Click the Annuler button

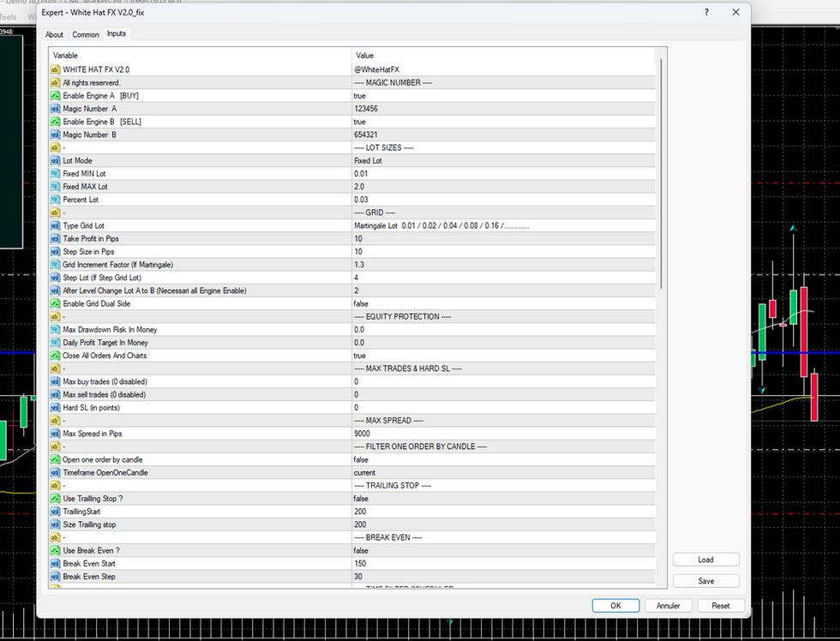click(x=668, y=606)
